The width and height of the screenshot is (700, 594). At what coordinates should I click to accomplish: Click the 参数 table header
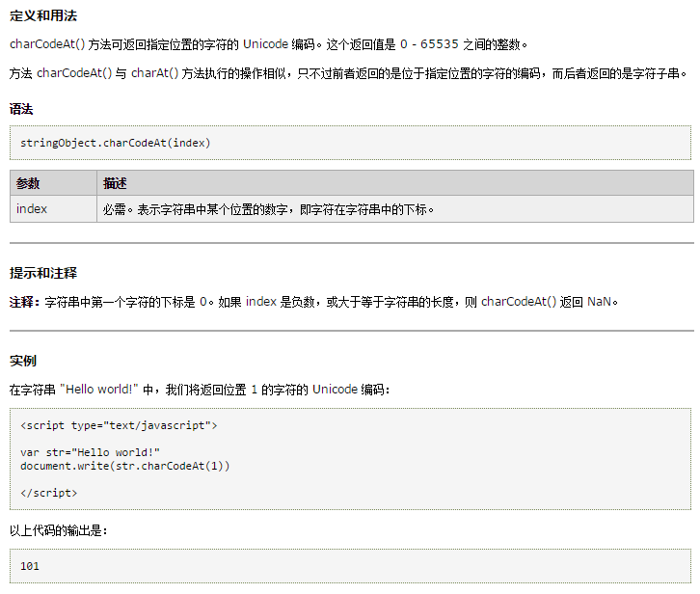coord(54,183)
